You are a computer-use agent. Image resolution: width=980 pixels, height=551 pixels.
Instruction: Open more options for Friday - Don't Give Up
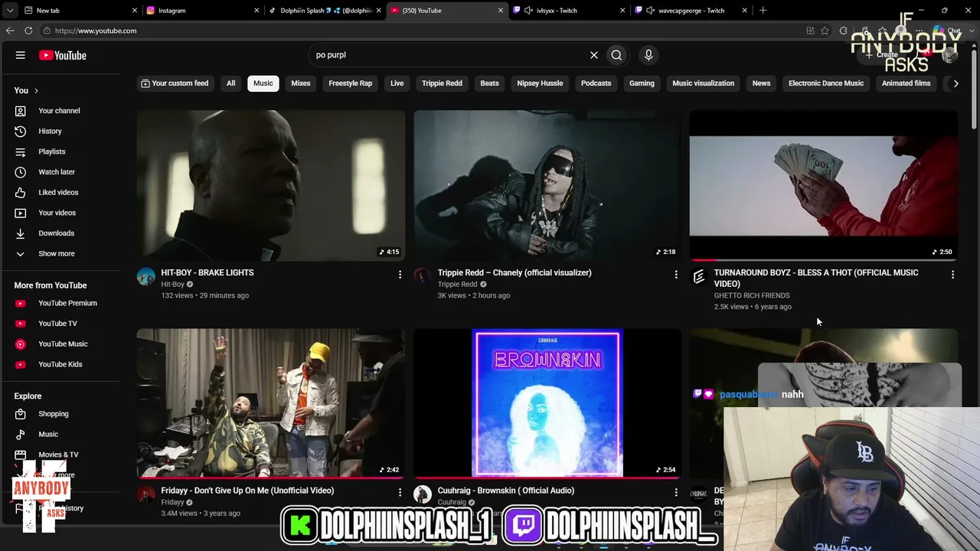coord(400,492)
